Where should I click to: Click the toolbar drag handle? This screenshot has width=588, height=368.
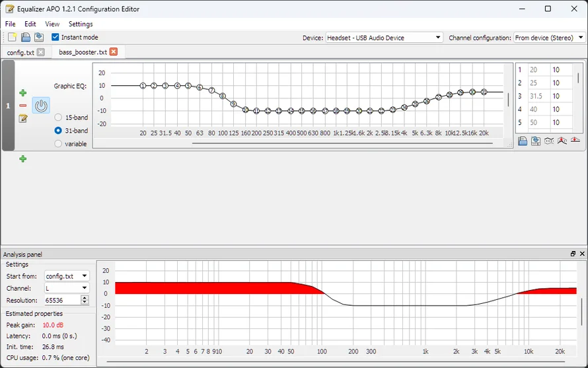tap(4, 37)
